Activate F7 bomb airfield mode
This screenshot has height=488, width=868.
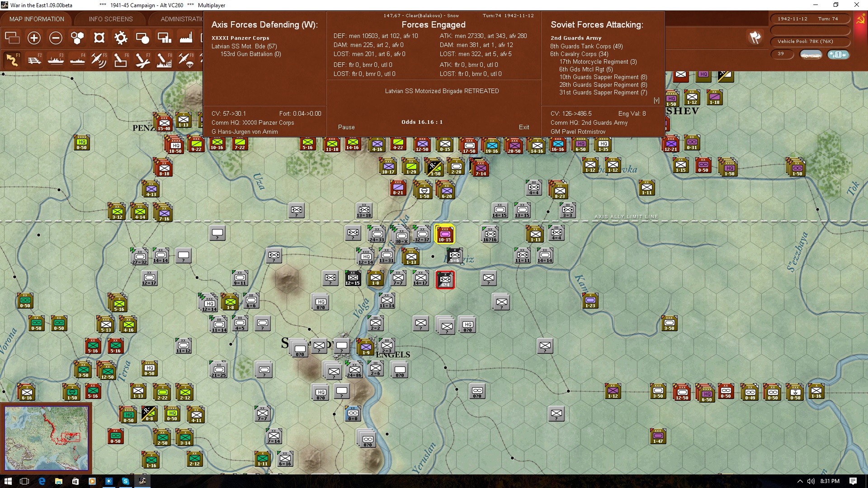pyautogui.click(x=142, y=60)
